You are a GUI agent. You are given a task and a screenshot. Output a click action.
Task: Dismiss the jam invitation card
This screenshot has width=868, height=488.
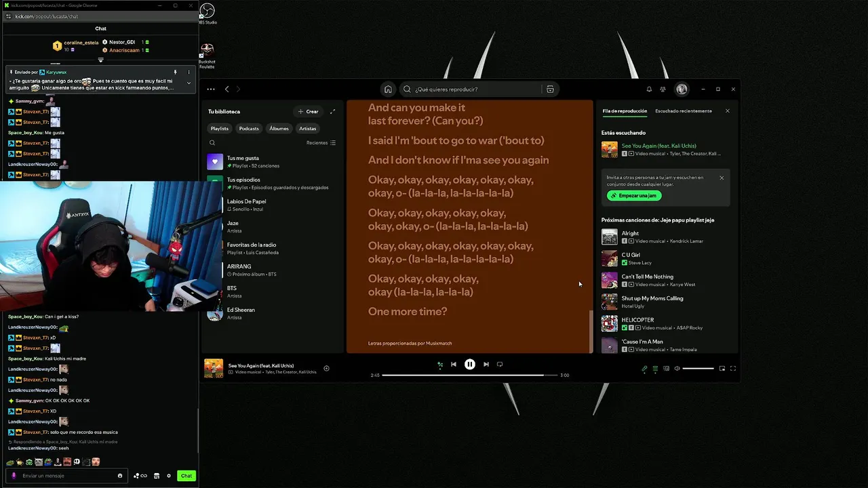pos(722,178)
